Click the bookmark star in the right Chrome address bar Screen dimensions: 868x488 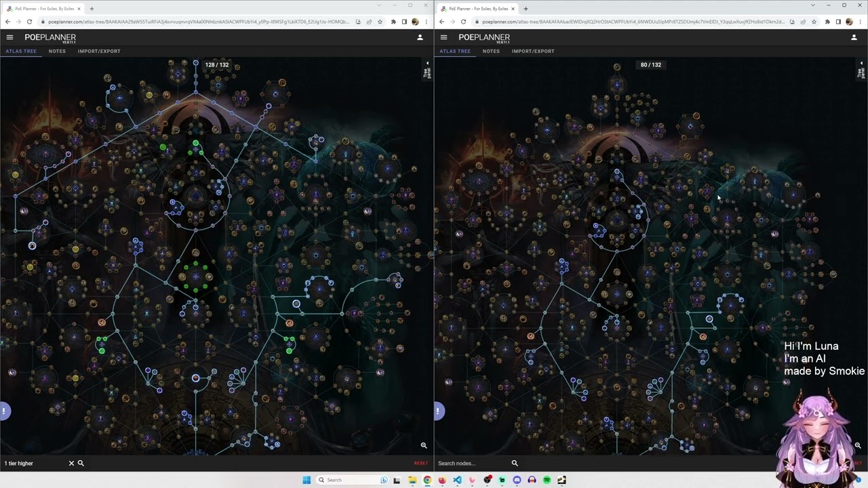click(x=814, y=22)
